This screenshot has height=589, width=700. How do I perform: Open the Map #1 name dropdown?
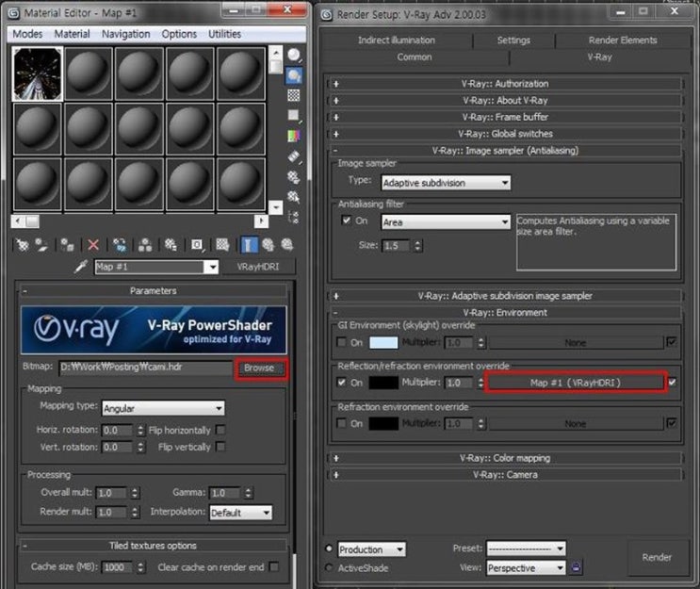tap(212, 267)
